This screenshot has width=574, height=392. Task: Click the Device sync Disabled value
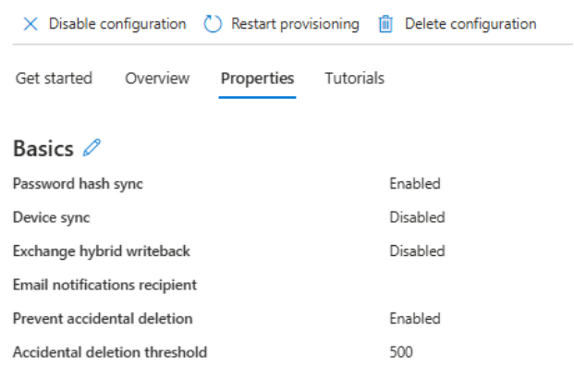[417, 217]
